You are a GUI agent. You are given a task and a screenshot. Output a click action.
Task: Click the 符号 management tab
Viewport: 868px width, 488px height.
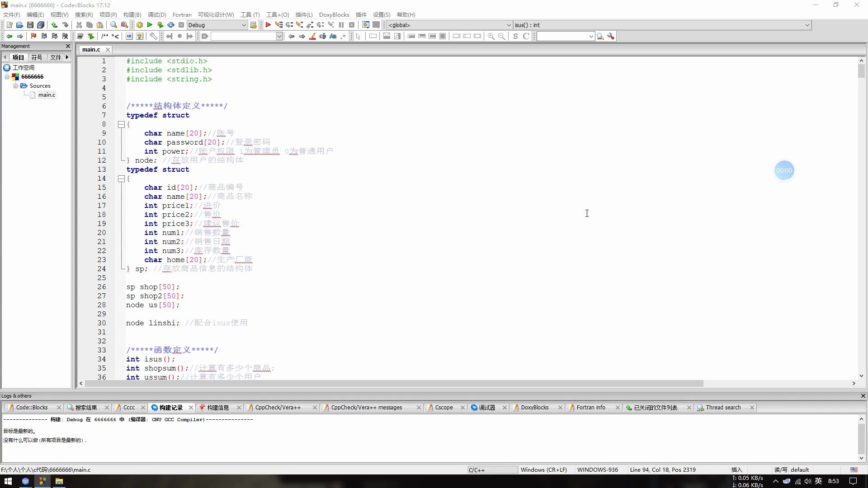(37, 57)
